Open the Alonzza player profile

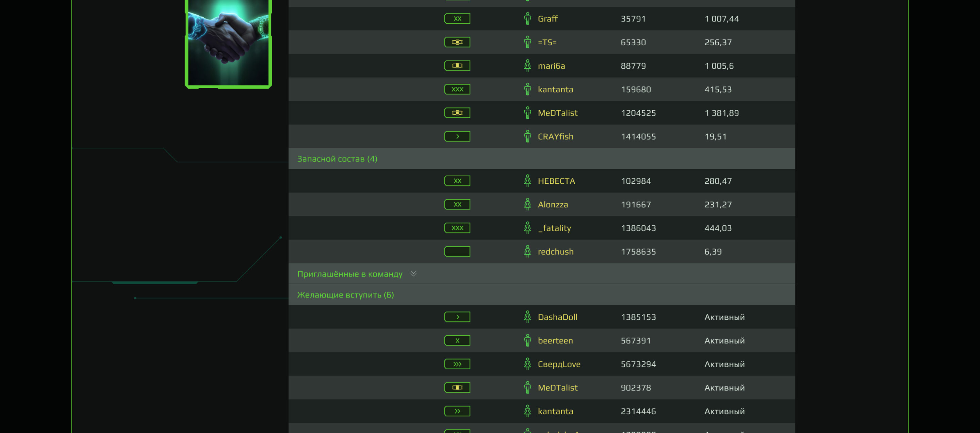553,204
